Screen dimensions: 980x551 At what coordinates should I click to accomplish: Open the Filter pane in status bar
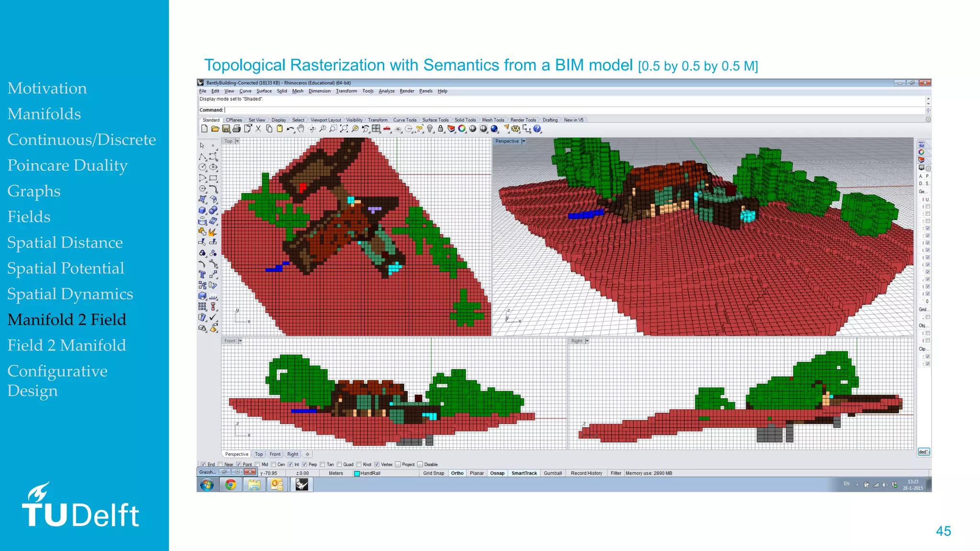(x=616, y=473)
